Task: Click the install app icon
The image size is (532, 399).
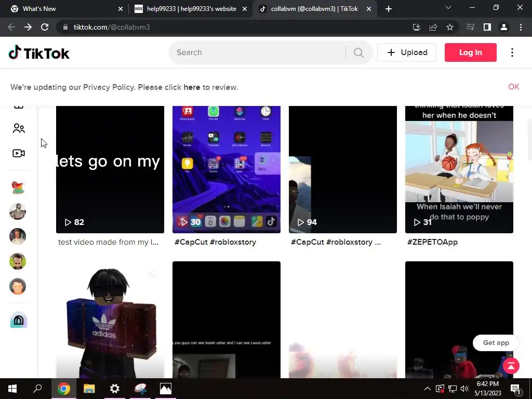Action: [x=417, y=27]
